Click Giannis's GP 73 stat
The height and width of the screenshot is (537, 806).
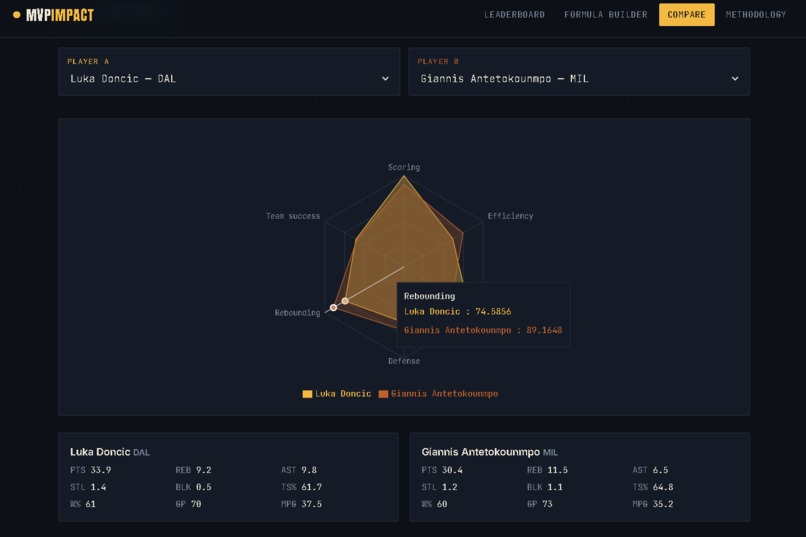[540, 504]
